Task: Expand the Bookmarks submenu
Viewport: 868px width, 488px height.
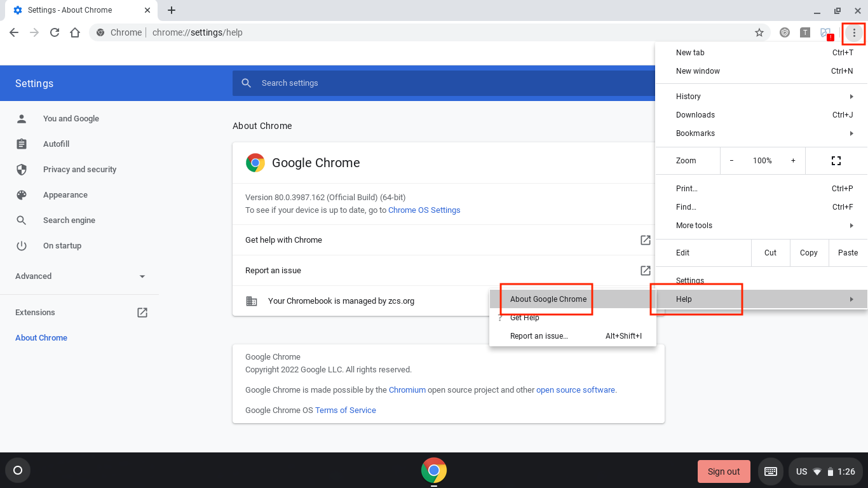Action: [x=761, y=133]
